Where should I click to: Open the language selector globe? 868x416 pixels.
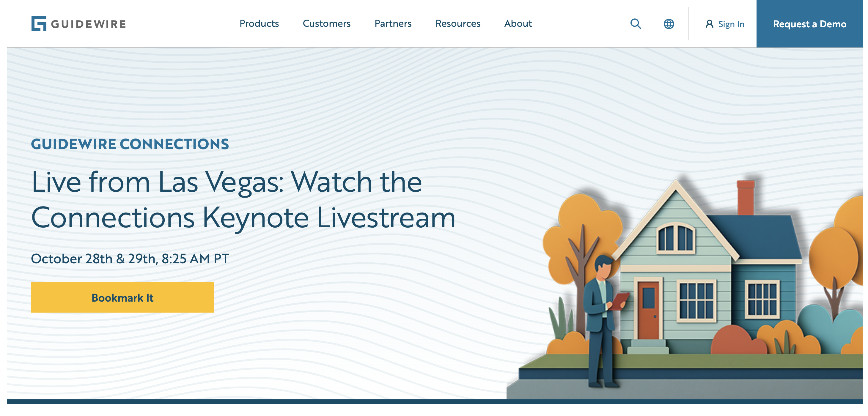click(x=669, y=23)
